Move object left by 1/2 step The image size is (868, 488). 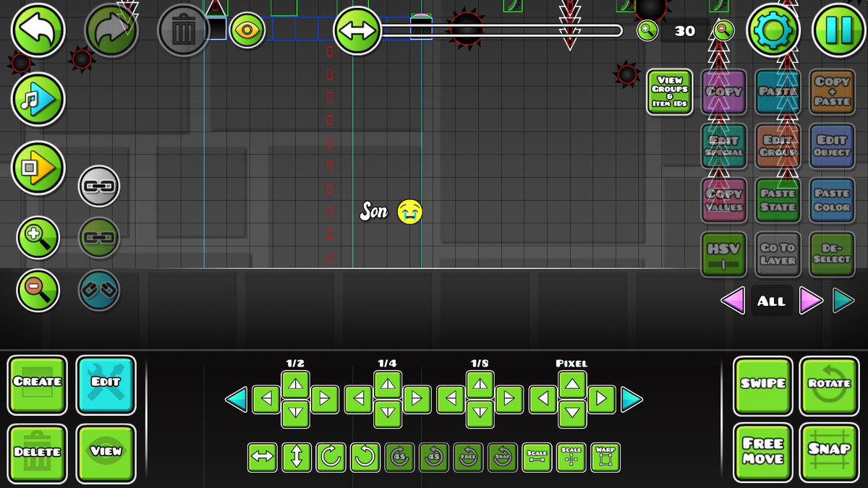(x=266, y=399)
